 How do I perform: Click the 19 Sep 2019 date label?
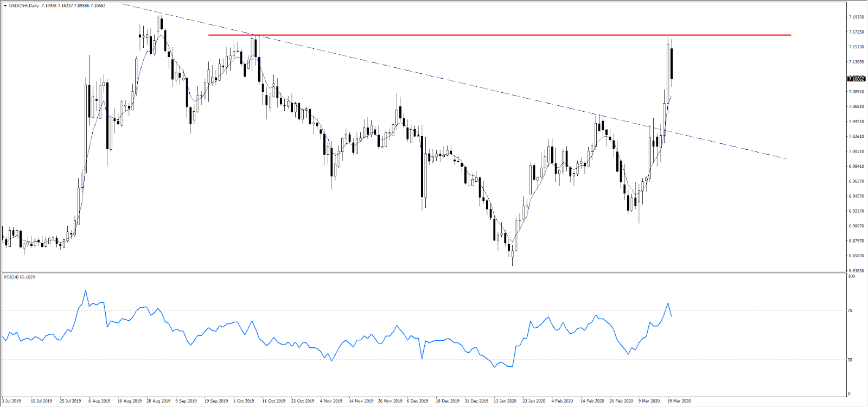[216, 401]
